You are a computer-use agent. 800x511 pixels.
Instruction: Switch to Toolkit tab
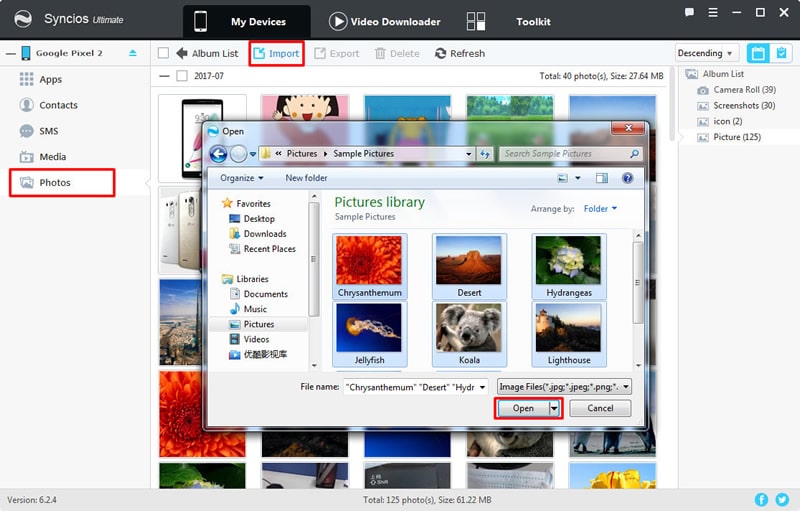tap(508, 22)
